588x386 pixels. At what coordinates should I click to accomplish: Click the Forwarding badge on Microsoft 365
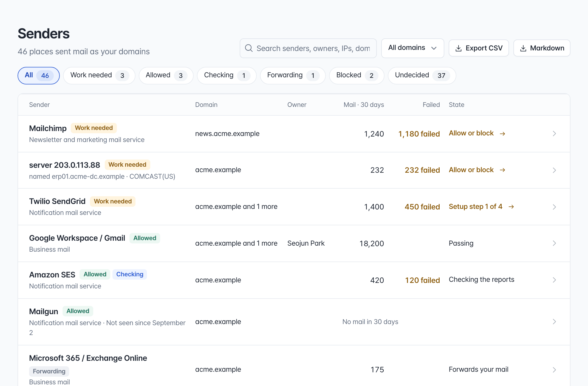(49, 371)
